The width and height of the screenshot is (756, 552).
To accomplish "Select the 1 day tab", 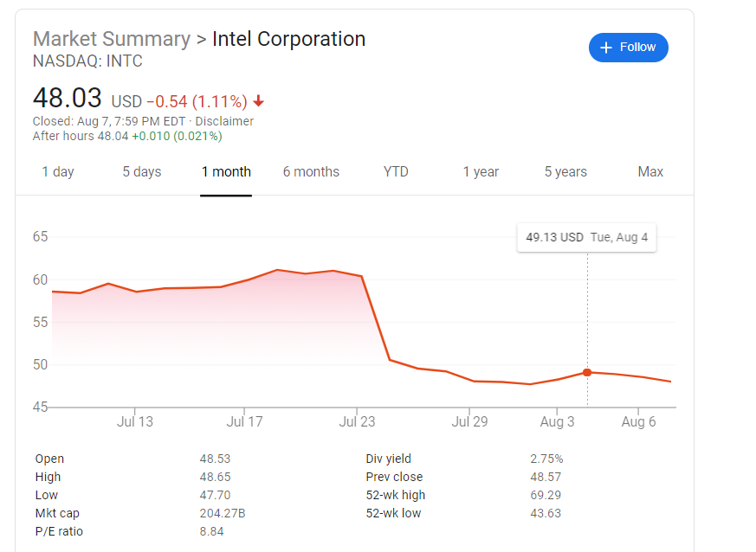I will pos(58,171).
